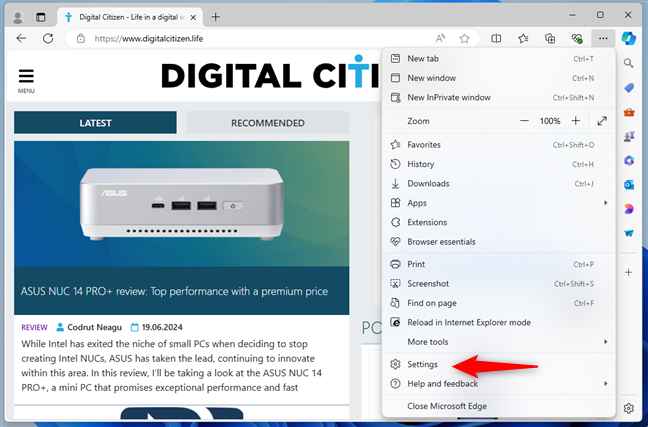Enter full screen with the expand arrows
648x427 pixels.
(602, 121)
